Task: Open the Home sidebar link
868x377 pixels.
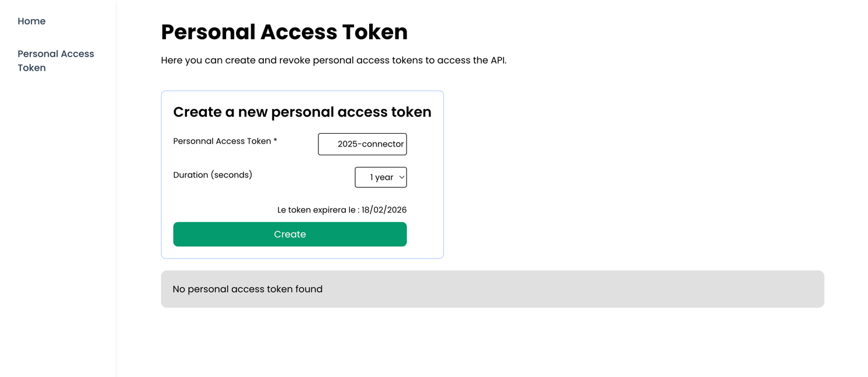Action: click(32, 22)
